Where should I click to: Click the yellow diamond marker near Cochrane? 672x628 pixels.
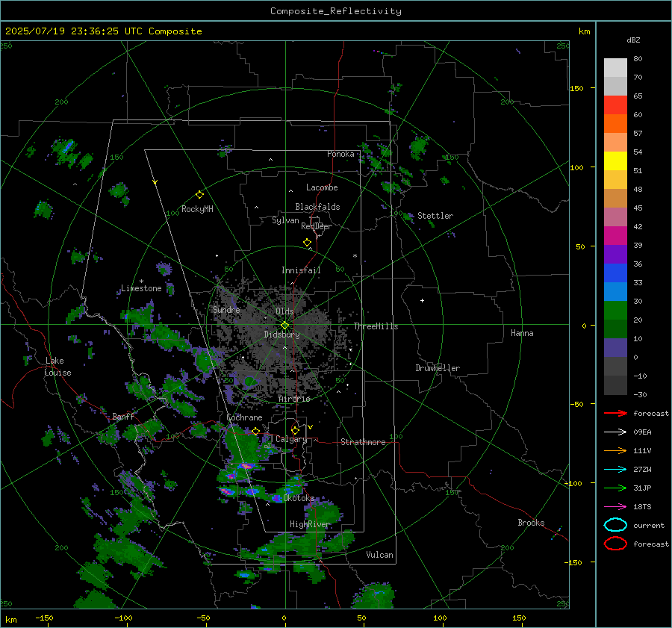255,431
